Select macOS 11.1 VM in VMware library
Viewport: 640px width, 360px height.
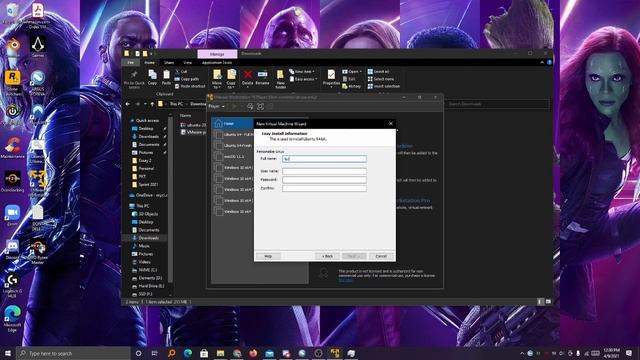[x=233, y=156]
